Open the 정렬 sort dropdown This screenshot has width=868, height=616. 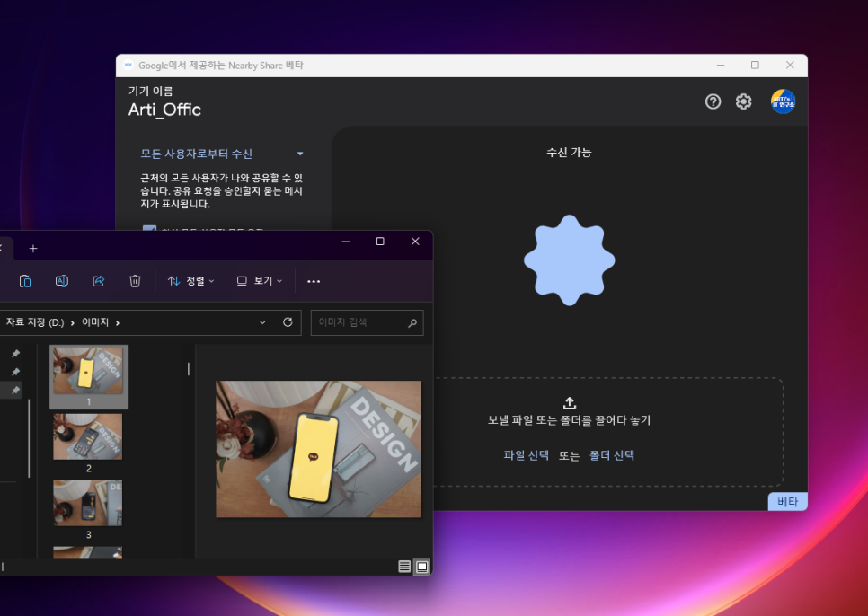191,281
